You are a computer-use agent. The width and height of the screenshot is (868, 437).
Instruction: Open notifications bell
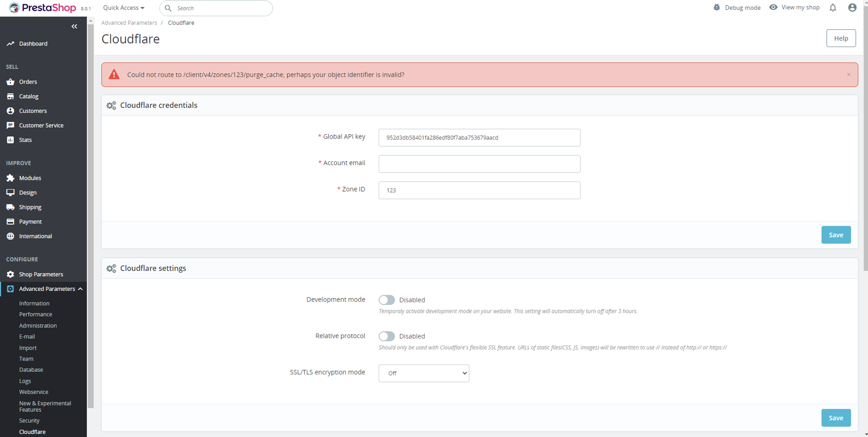tap(833, 8)
